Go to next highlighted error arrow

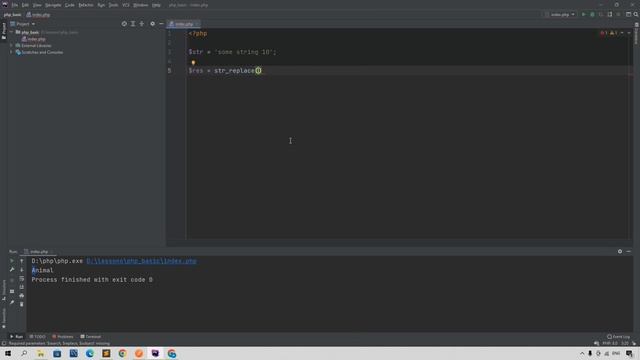point(629,33)
